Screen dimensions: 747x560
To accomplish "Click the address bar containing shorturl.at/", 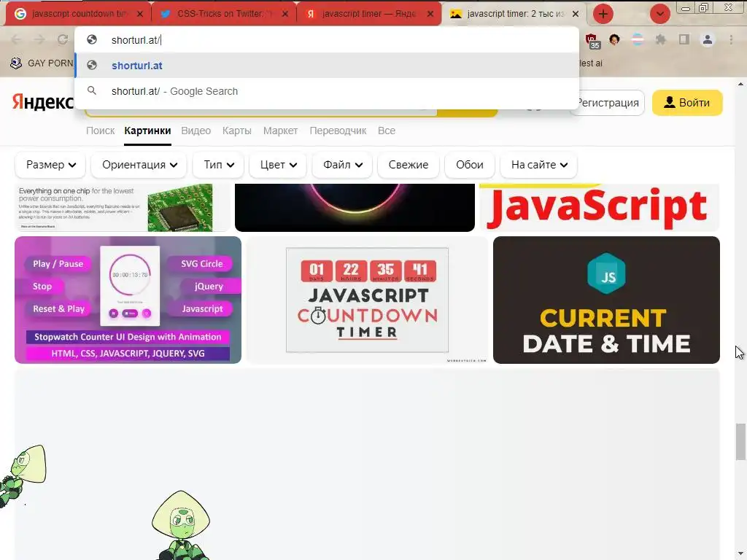I will coord(327,40).
